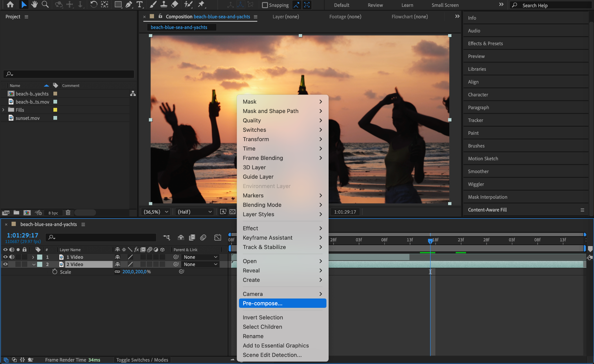594x364 pixels.
Task: Select the Hand tool
Action: [35, 4]
